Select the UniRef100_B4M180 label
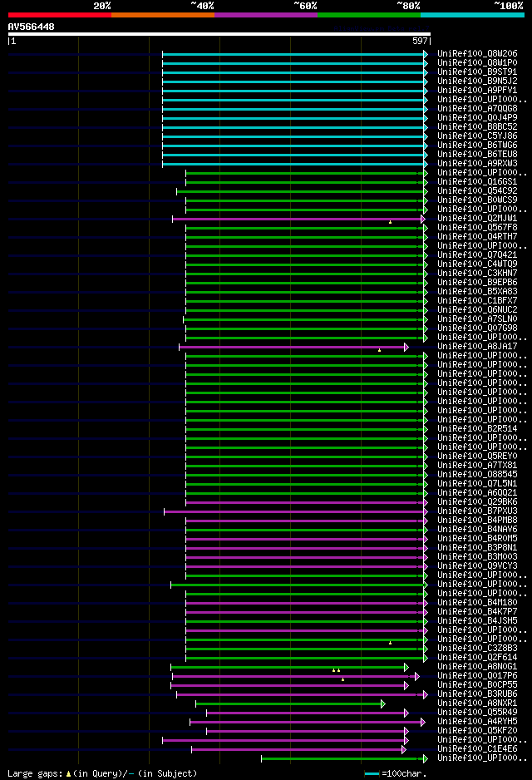 (477, 602)
